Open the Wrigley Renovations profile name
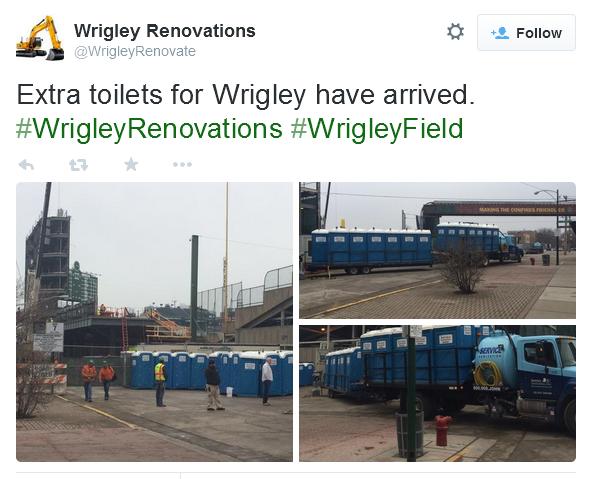Image resolution: width=593 pixels, height=479 pixels. point(165,31)
